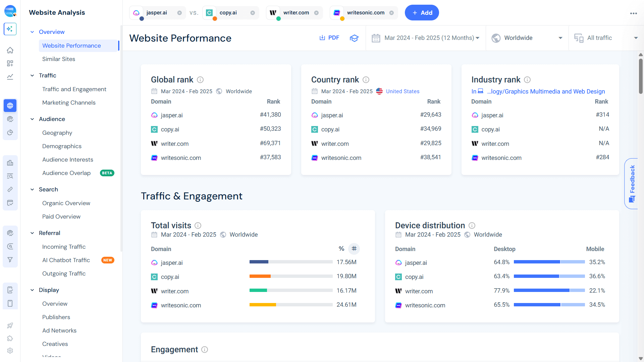Select Marketing Channels from Traffic menu
Image resolution: width=644 pixels, height=362 pixels.
(x=69, y=103)
